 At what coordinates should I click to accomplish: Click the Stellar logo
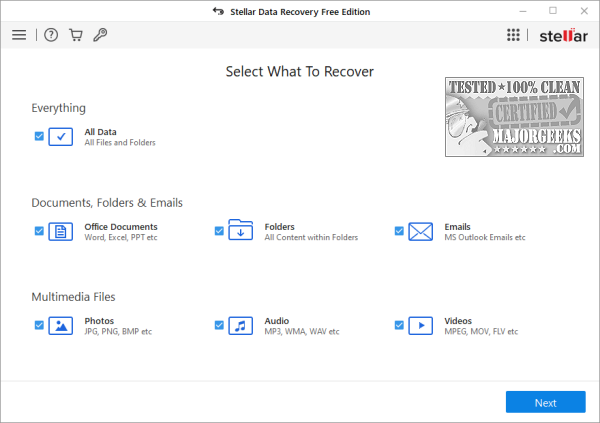(x=563, y=36)
